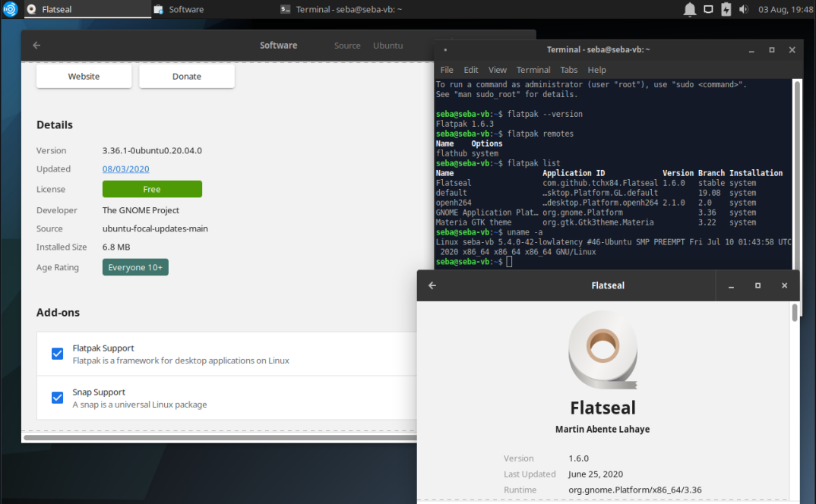Click the Software title in the header bar
The image size is (816, 504).
tap(278, 46)
